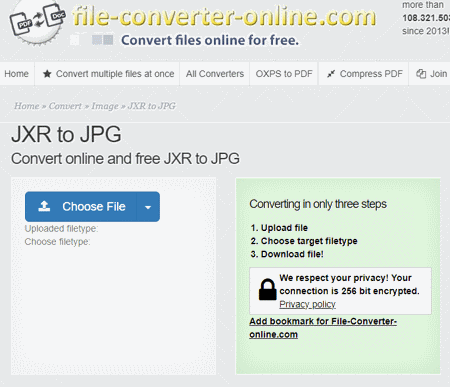Follow the Convert breadcrumb link
This screenshot has height=387, width=450.
(x=65, y=106)
